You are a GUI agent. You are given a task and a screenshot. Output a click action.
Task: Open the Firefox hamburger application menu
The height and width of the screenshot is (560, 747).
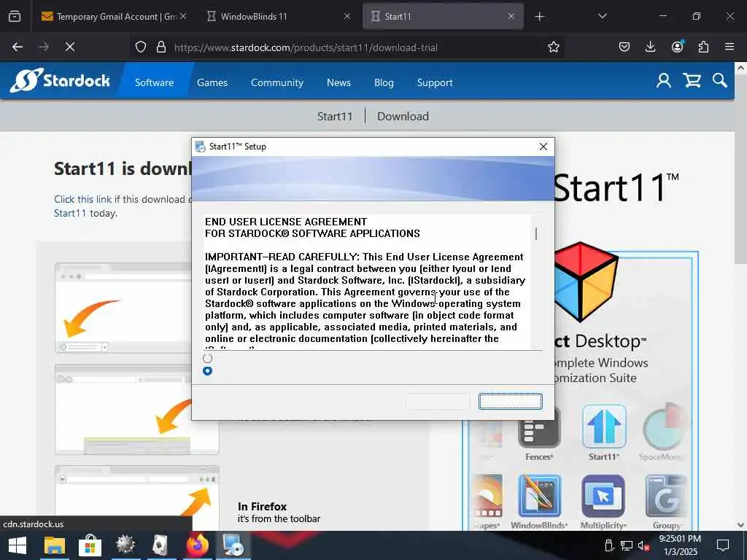tap(729, 47)
